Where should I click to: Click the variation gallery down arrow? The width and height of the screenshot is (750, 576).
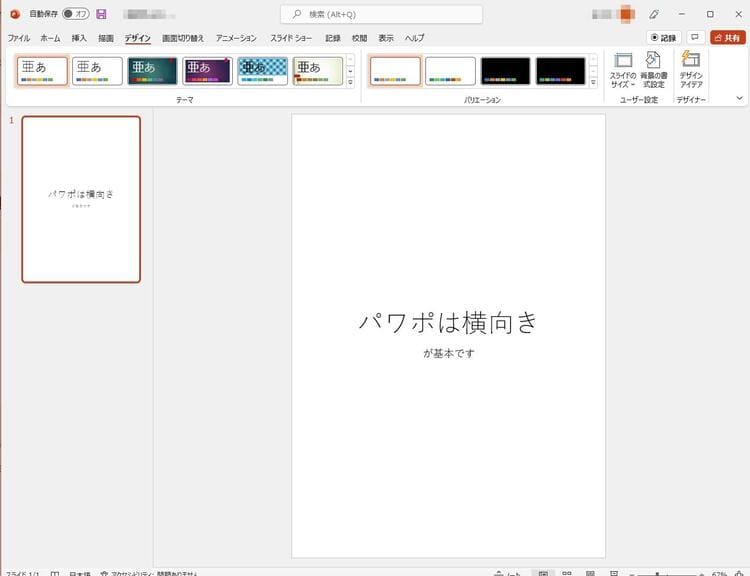pyautogui.click(x=593, y=71)
